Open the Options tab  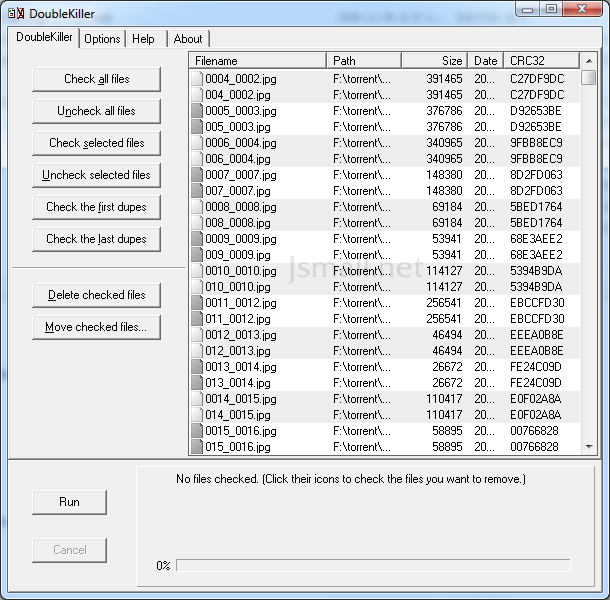click(102, 39)
